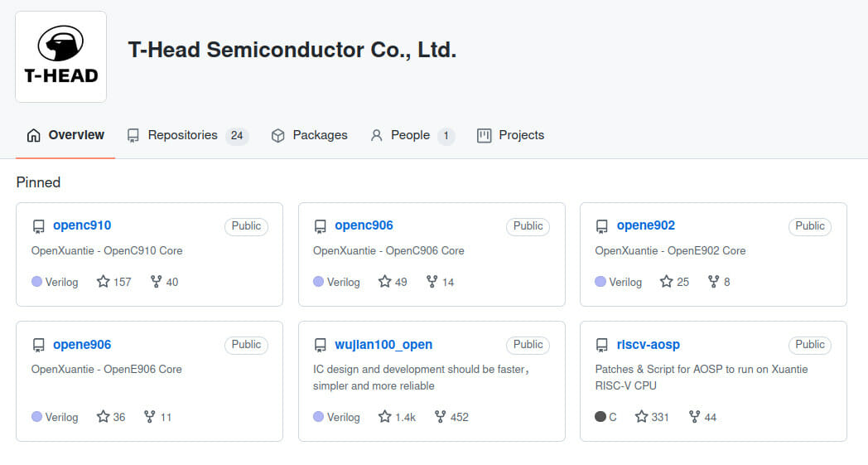The image size is (868, 465).
Task: Open the openc906 repository link
Action: tap(364, 225)
